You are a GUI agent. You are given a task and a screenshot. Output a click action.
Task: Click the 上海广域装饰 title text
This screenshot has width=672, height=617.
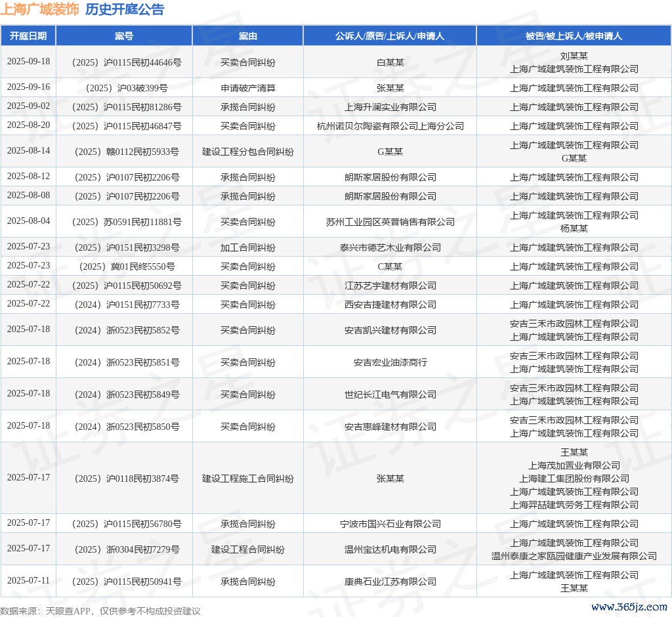coord(39,10)
